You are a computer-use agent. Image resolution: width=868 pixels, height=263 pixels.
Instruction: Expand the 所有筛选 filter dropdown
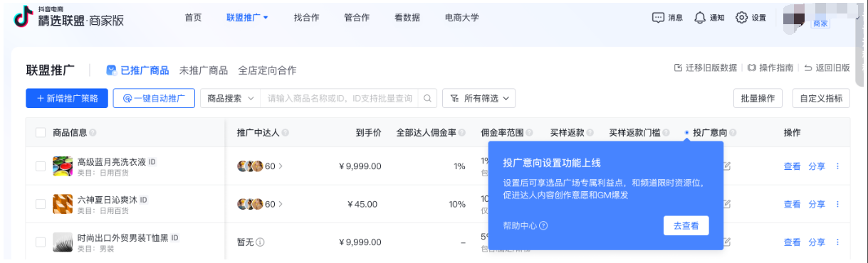479,98
